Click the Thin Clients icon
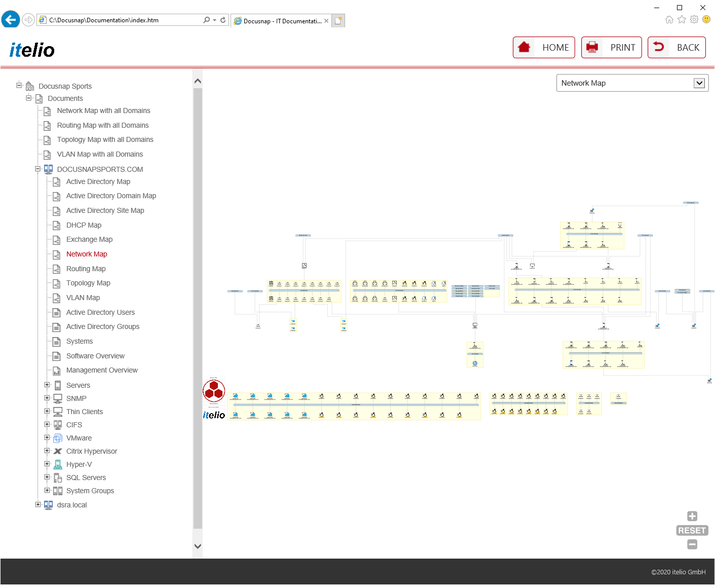 [58, 412]
